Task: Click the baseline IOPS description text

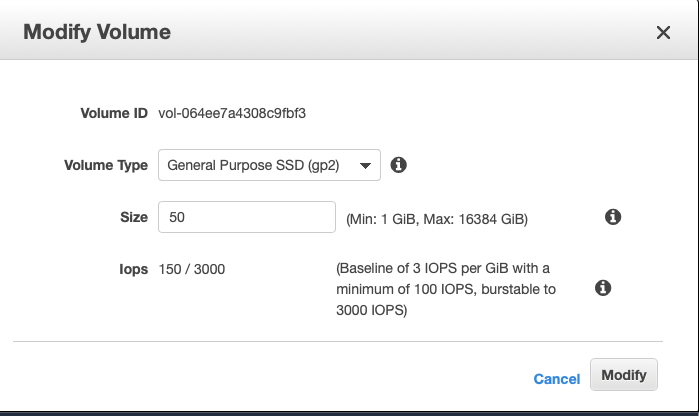Action: 445,290
